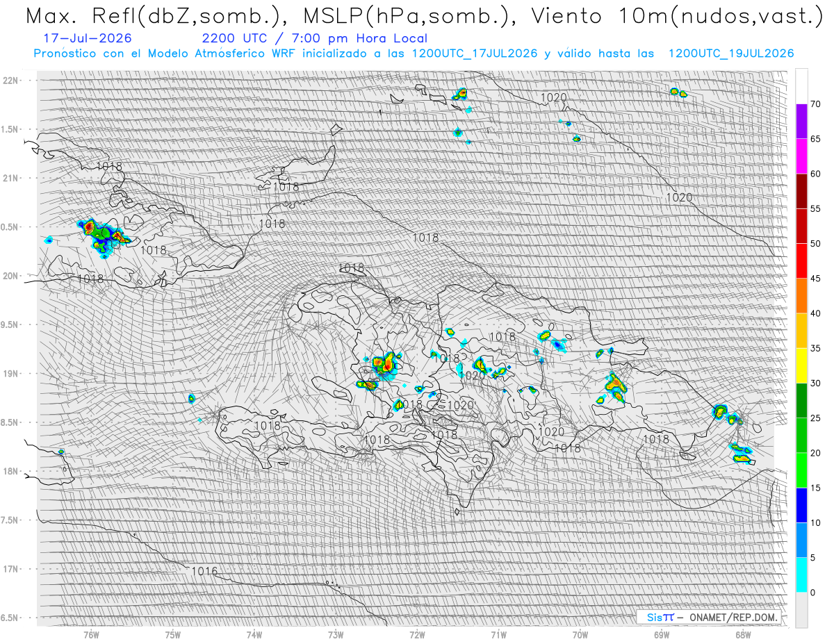
Task: Click the '40' value on the colorbar
Action: coord(815,313)
